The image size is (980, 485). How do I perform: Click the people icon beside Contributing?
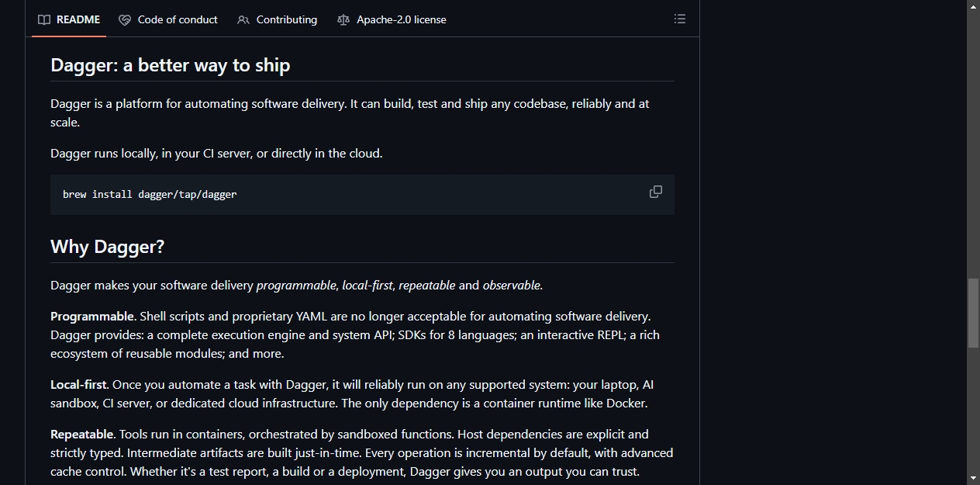click(243, 19)
